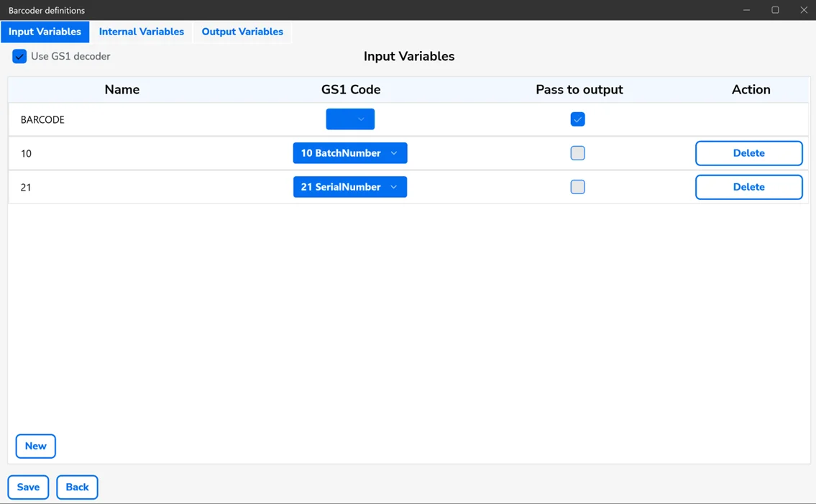Delete the variable named 10
Screen dimensions: 816x504
(748, 152)
